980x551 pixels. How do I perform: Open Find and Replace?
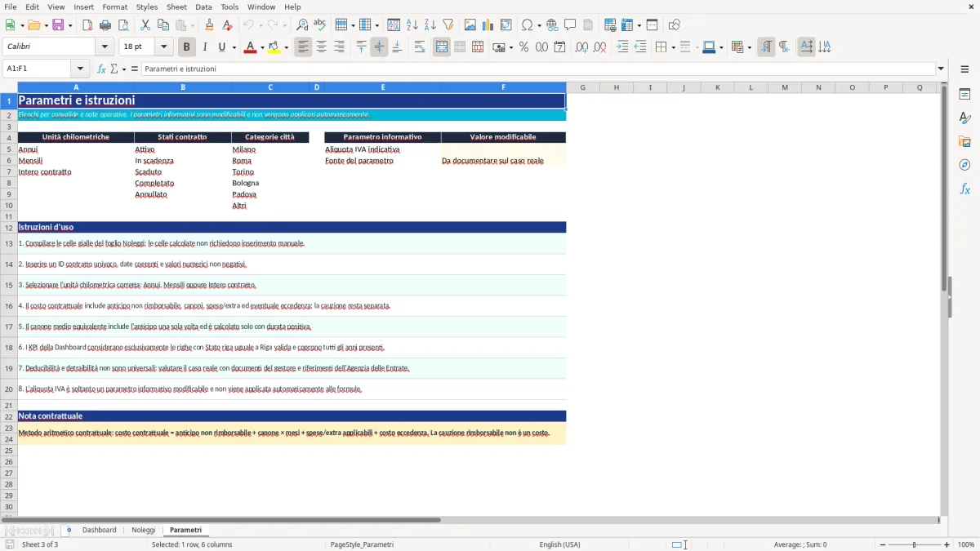pos(302,25)
